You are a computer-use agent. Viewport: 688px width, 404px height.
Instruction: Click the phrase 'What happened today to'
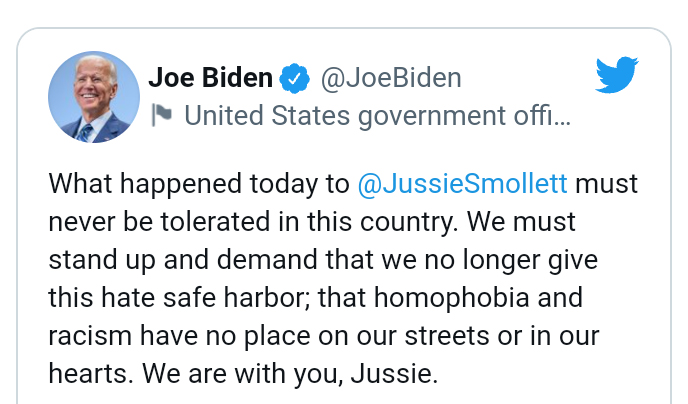[199, 184]
